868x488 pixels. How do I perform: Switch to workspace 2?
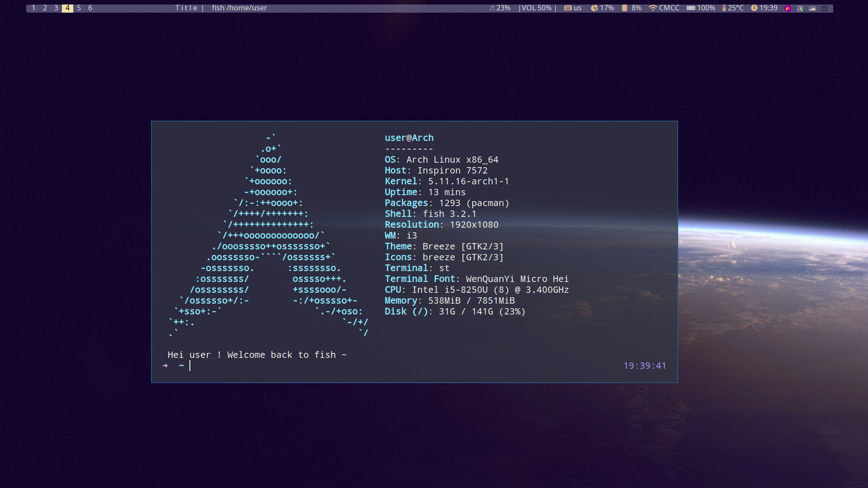(x=45, y=8)
